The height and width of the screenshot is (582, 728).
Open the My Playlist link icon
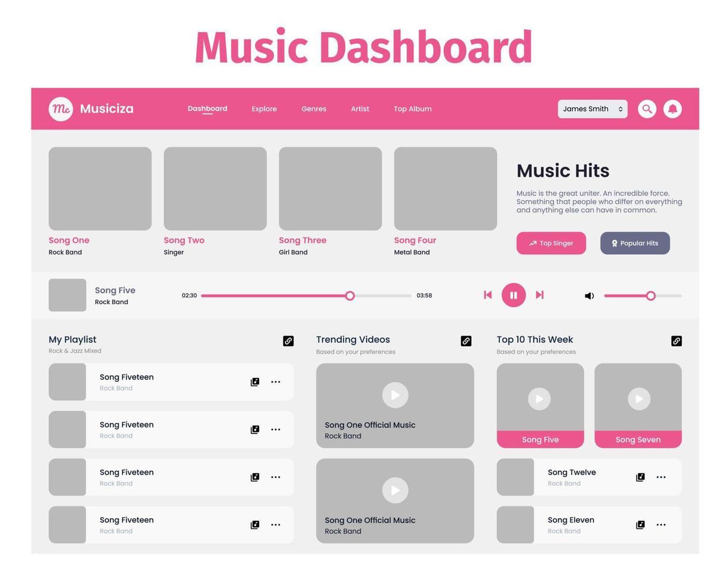click(288, 341)
